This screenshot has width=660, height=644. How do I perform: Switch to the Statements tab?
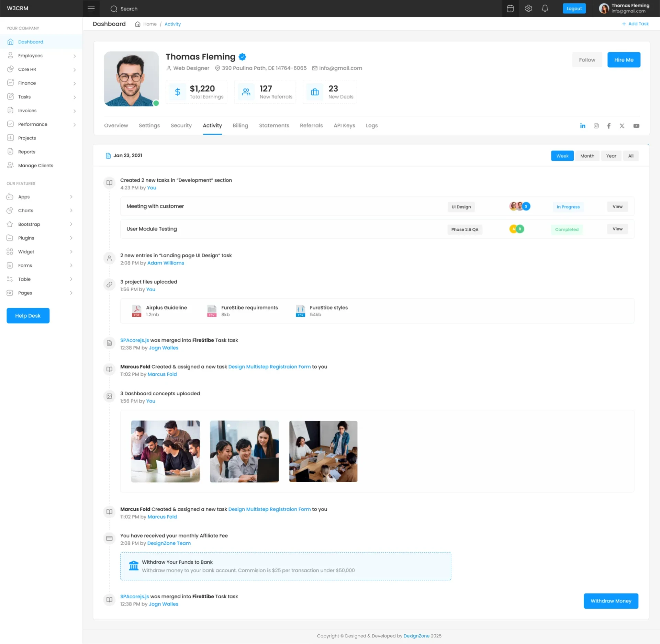(274, 126)
